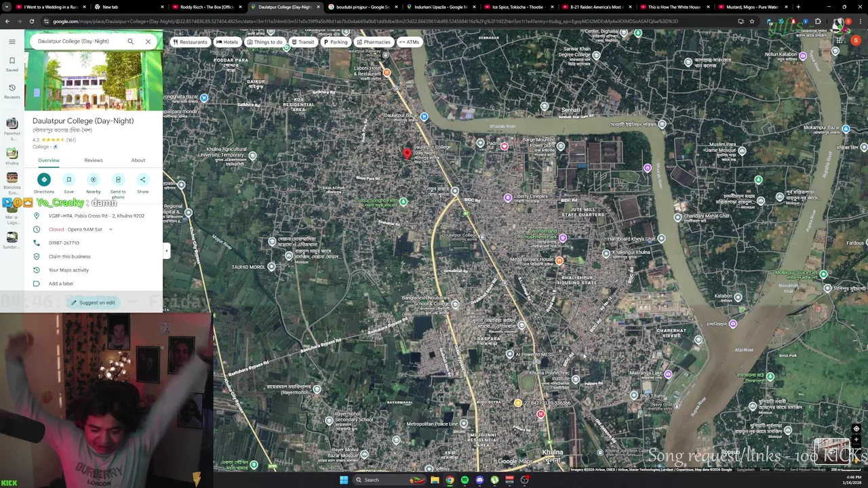Open Discord from the taskbar
Image resolution: width=868 pixels, height=488 pixels.
coord(479,480)
